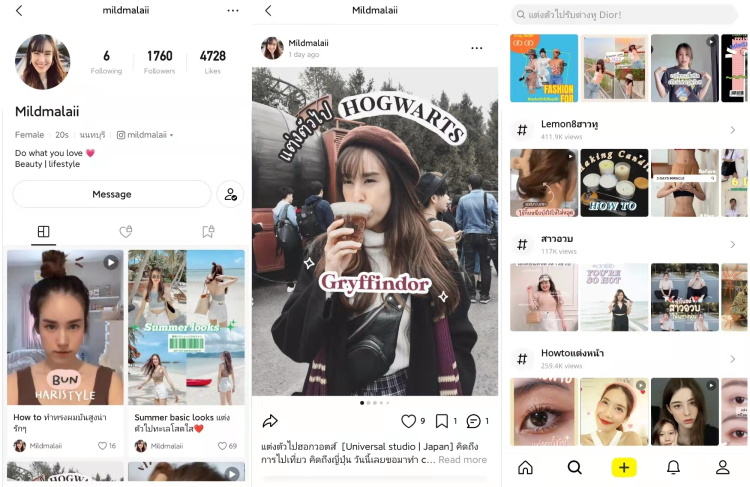Expand the Lemon8 hashtag section chevron
The image size is (750, 487).
tap(732, 130)
